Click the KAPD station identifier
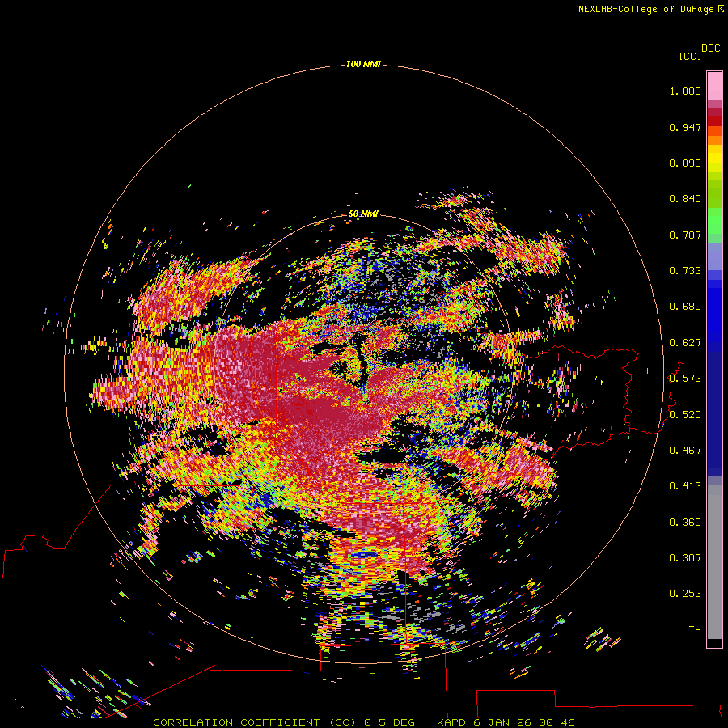This screenshot has width=728, height=728. pos(451,722)
